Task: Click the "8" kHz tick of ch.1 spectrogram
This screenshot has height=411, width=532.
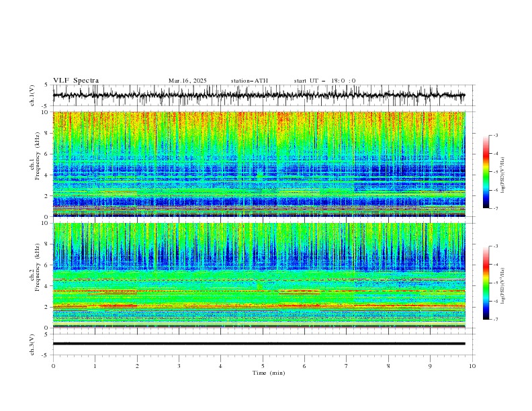Action: coord(47,133)
